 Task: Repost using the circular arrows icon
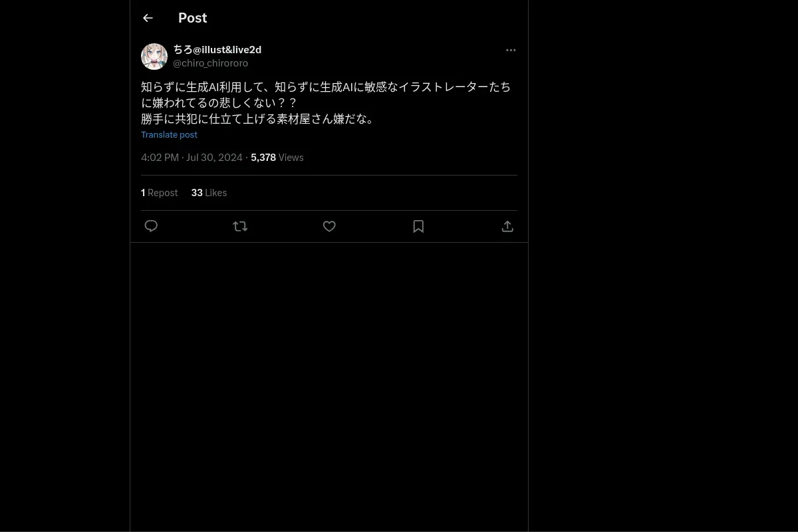tap(240, 226)
